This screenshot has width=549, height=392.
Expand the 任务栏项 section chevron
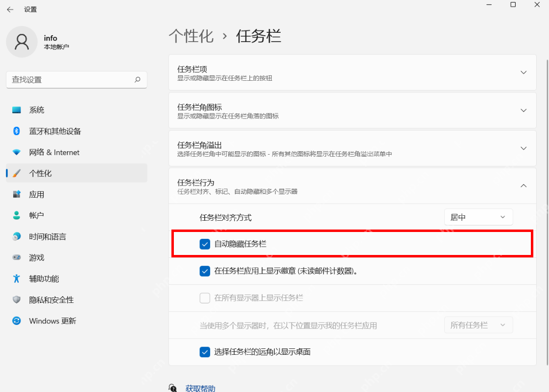524,72
